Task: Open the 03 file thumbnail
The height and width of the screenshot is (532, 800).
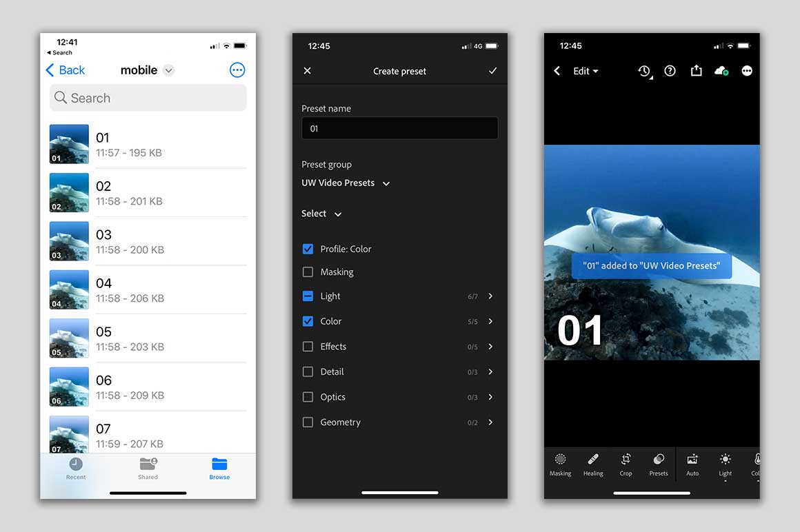Action: click(69, 241)
